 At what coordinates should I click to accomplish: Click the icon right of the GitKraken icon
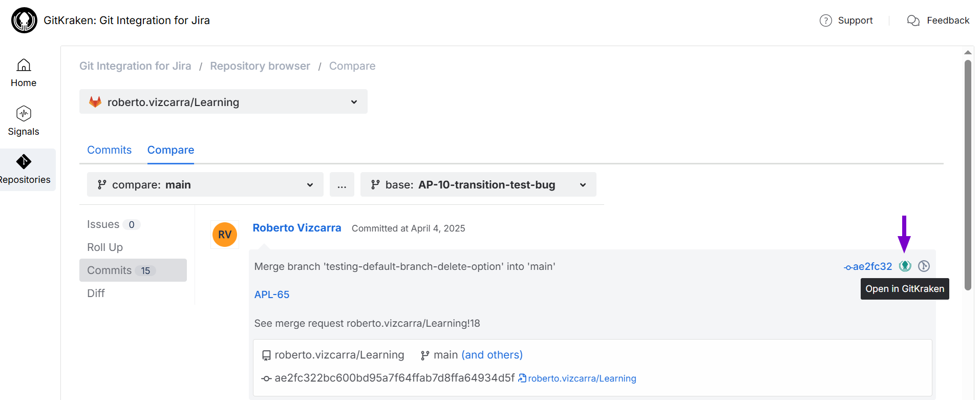tap(924, 266)
